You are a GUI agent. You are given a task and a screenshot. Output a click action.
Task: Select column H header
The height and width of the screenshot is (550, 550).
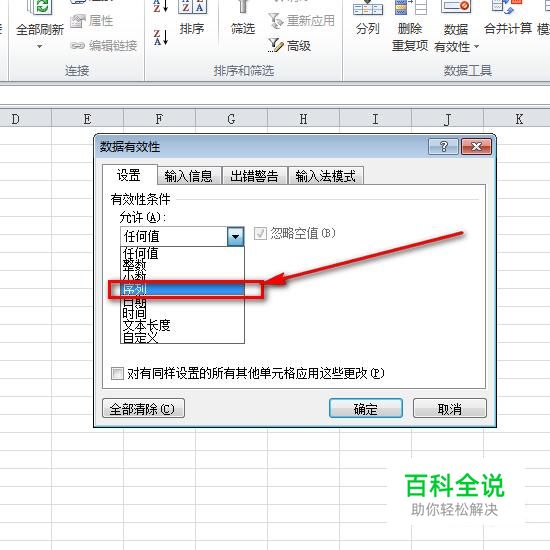pyautogui.click(x=303, y=119)
